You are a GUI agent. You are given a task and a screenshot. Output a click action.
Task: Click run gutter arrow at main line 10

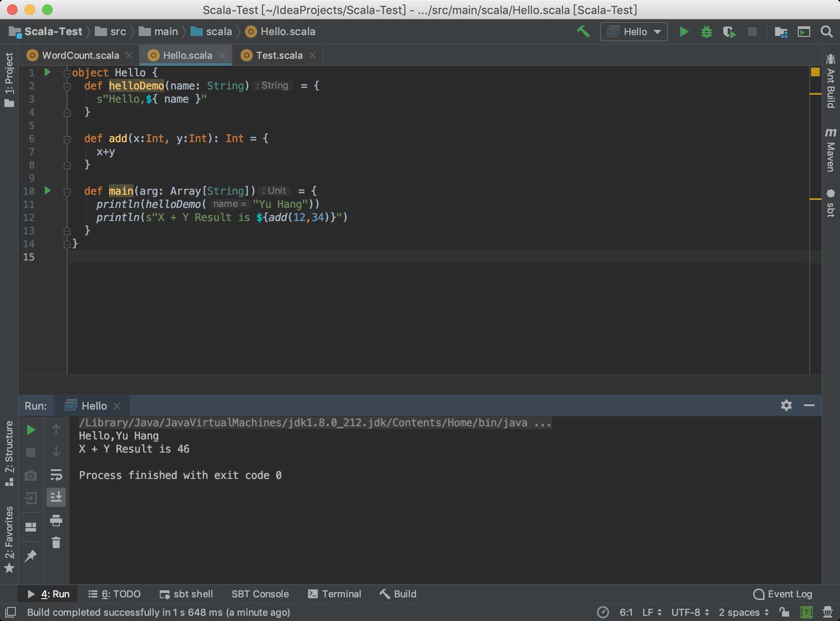(x=48, y=190)
